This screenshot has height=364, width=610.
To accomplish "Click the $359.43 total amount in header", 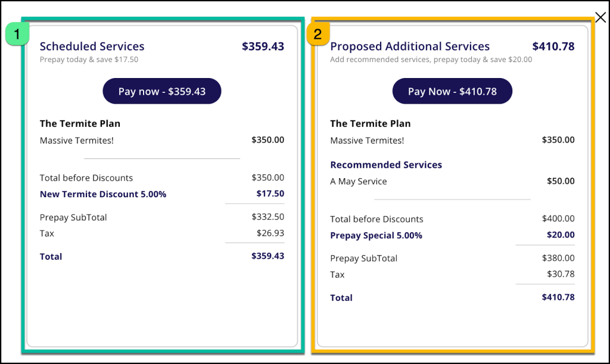I will 263,46.
